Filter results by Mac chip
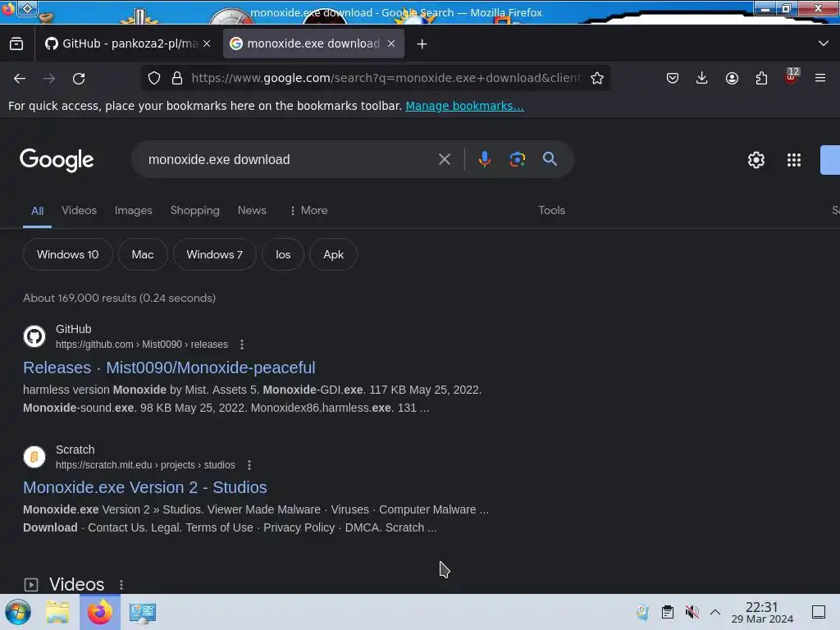840x630 pixels. (143, 254)
